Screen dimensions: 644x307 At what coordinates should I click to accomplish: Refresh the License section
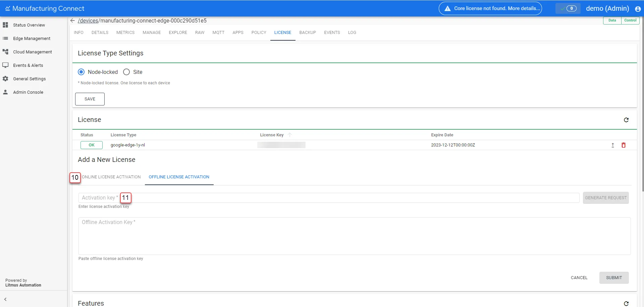[626, 120]
